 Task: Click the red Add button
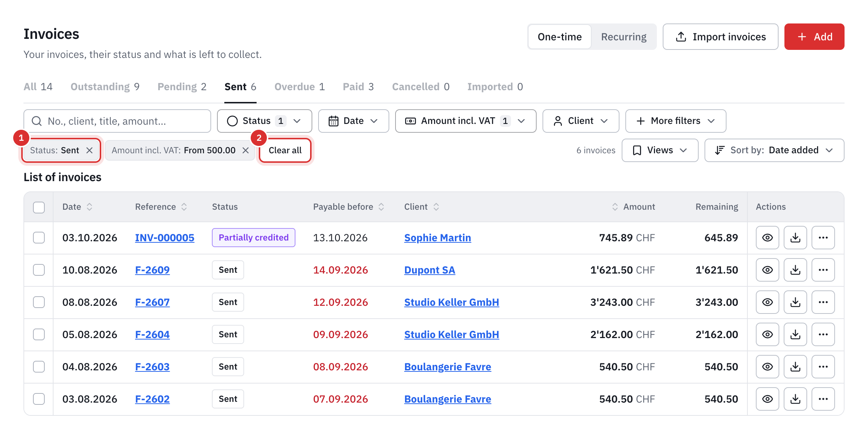814,37
